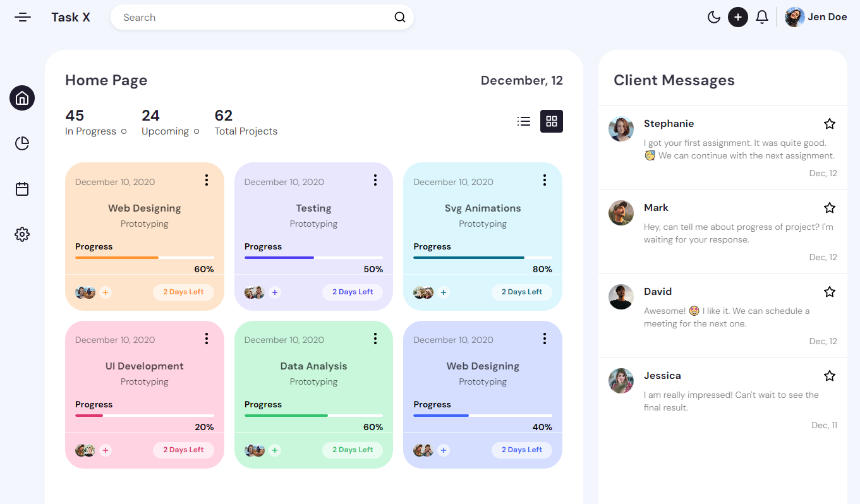
Task: Open the pie chart analytics sidebar icon
Action: (22, 143)
